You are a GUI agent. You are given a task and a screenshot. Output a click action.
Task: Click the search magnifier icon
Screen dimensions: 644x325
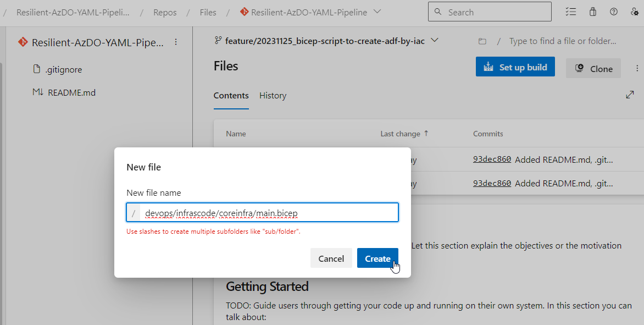438,12
